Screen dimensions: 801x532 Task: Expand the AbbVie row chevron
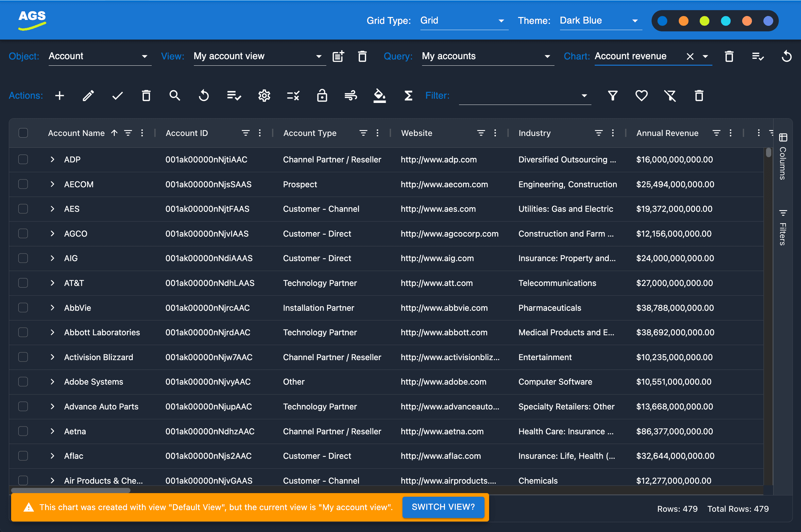pyautogui.click(x=52, y=308)
